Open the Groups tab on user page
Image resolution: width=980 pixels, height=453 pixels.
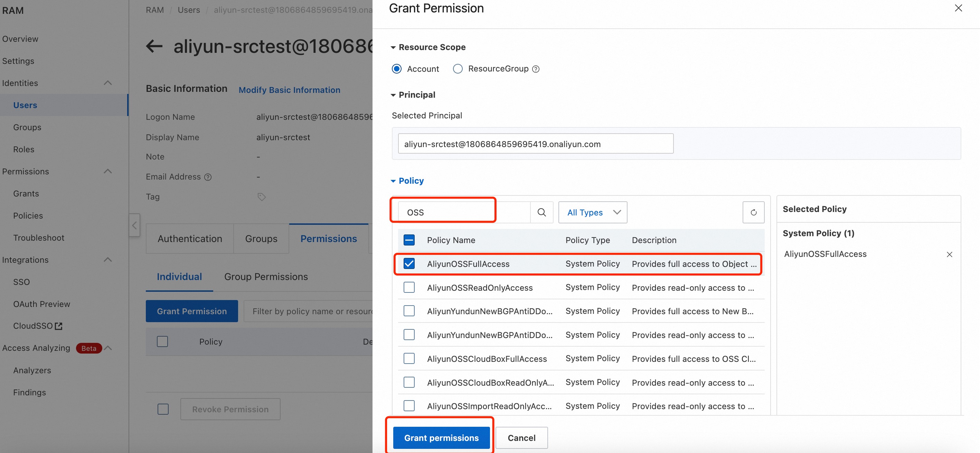261,239
